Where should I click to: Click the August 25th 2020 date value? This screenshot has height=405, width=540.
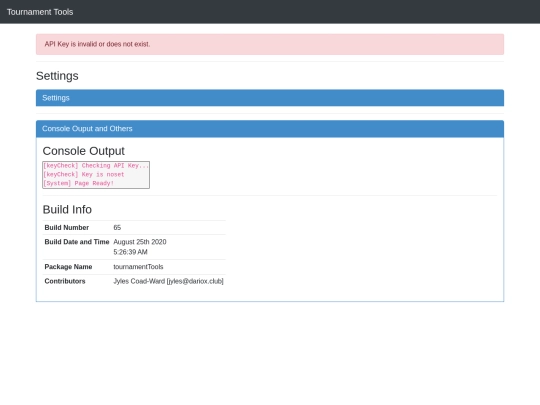pos(140,242)
